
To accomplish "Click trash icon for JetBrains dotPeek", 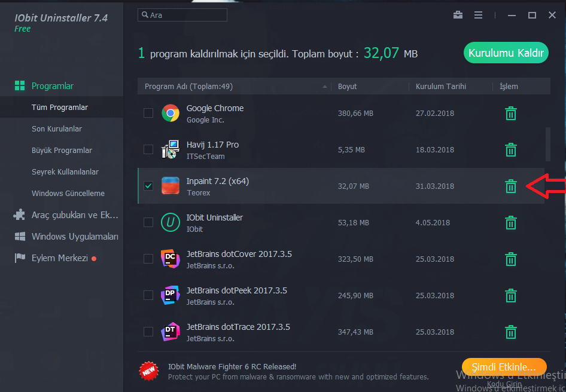I will 510,296.
